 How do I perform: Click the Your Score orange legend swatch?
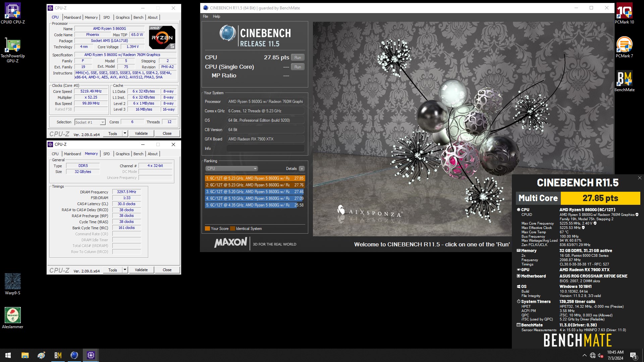tap(207, 229)
